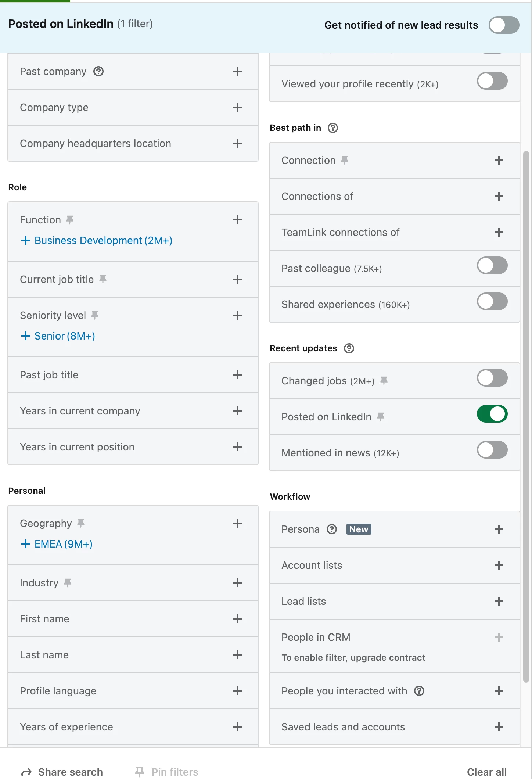
Task: Click pin icon next to Changed jobs
Action: pyautogui.click(x=384, y=381)
